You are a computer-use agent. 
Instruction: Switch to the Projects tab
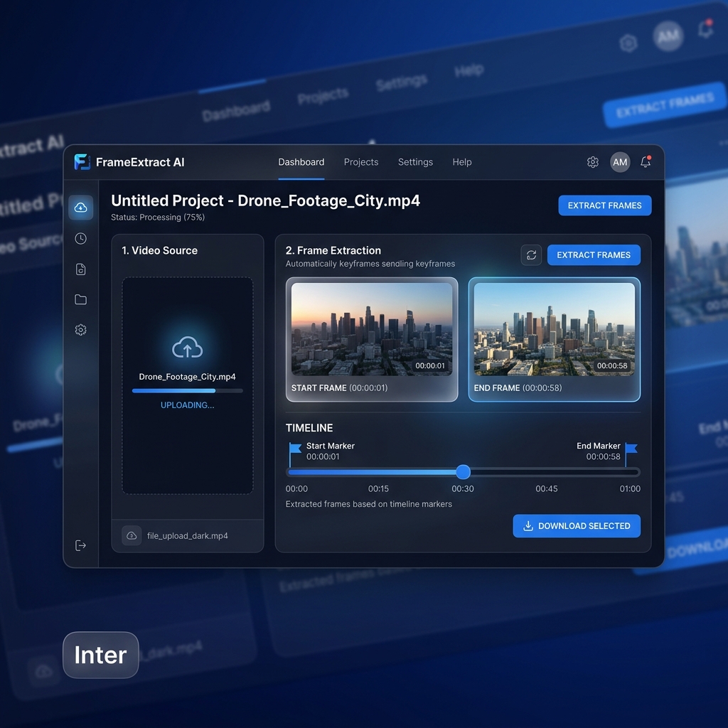coord(361,162)
